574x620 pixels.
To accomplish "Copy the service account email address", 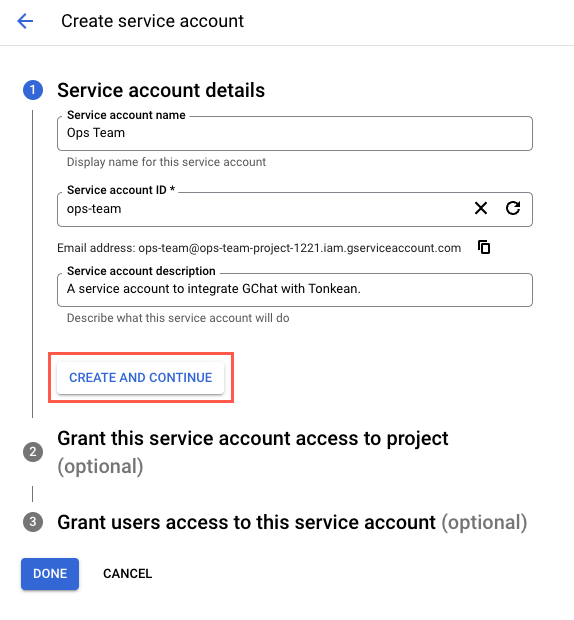I will point(484,248).
